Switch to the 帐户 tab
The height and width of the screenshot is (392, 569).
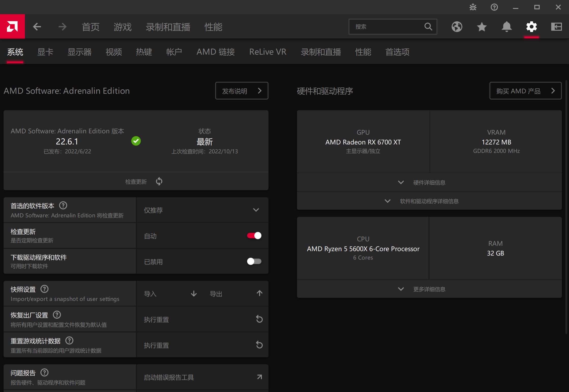pyautogui.click(x=174, y=52)
